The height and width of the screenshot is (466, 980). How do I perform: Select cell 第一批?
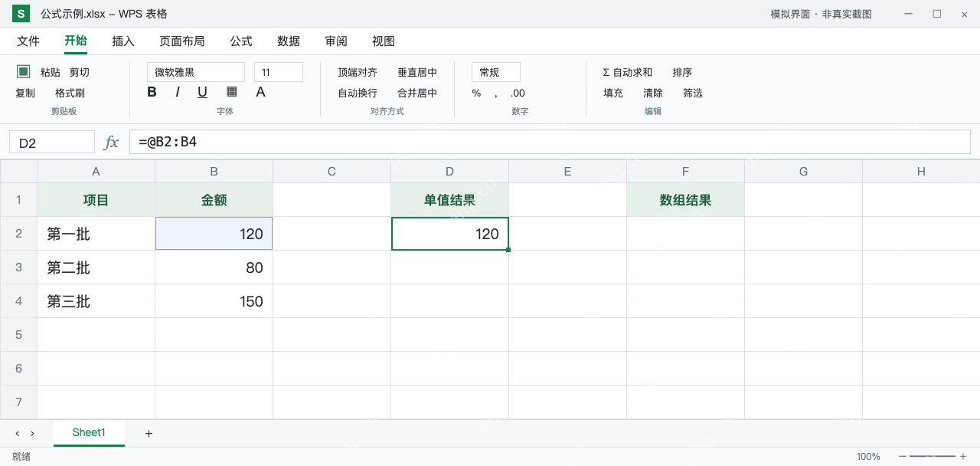(x=96, y=234)
